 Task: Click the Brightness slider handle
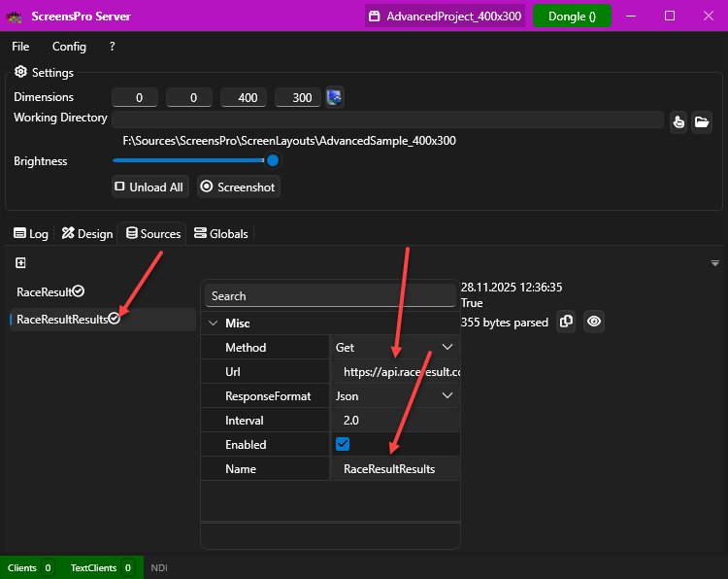pyautogui.click(x=273, y=160)
